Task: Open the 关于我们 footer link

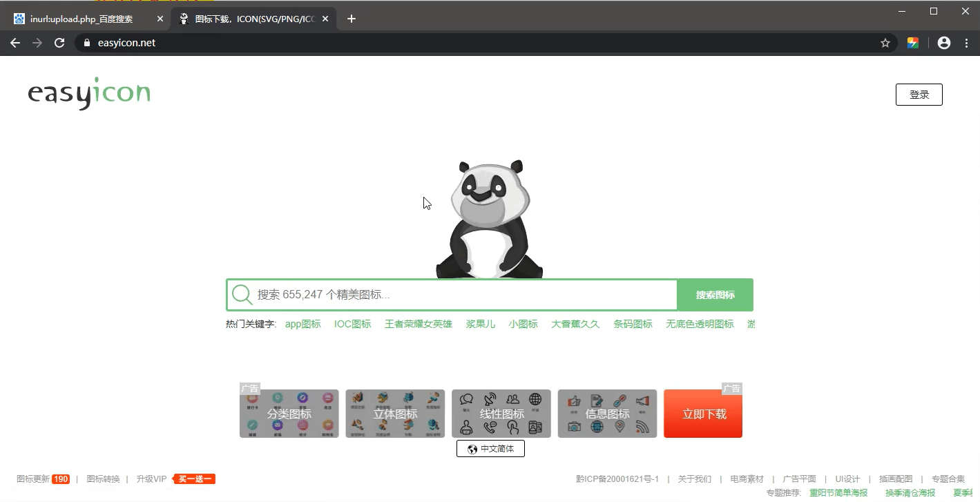Action: click(694, 479)
